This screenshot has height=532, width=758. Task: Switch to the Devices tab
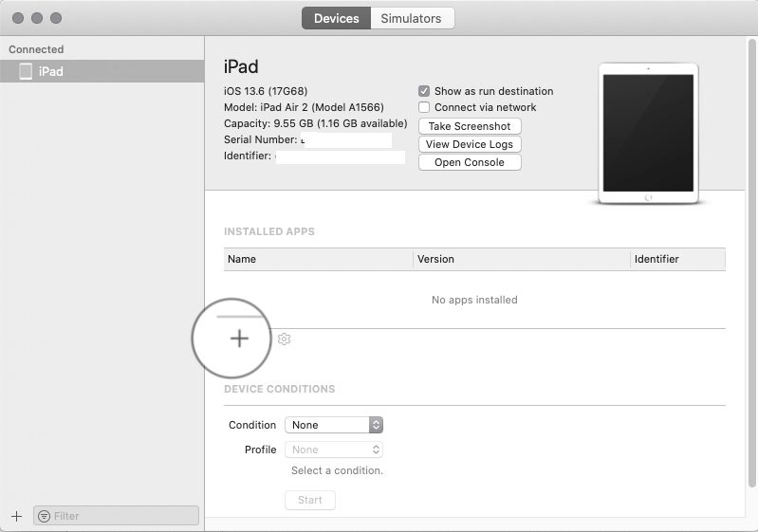pyautogui.click(x=337, y=18)
